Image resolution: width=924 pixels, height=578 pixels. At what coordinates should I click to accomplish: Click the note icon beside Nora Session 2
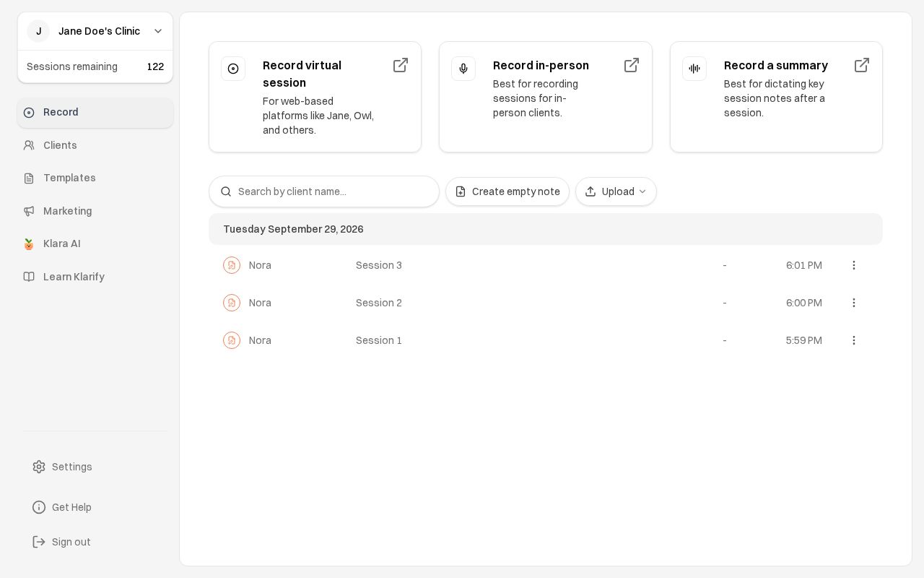coord(232,303)
